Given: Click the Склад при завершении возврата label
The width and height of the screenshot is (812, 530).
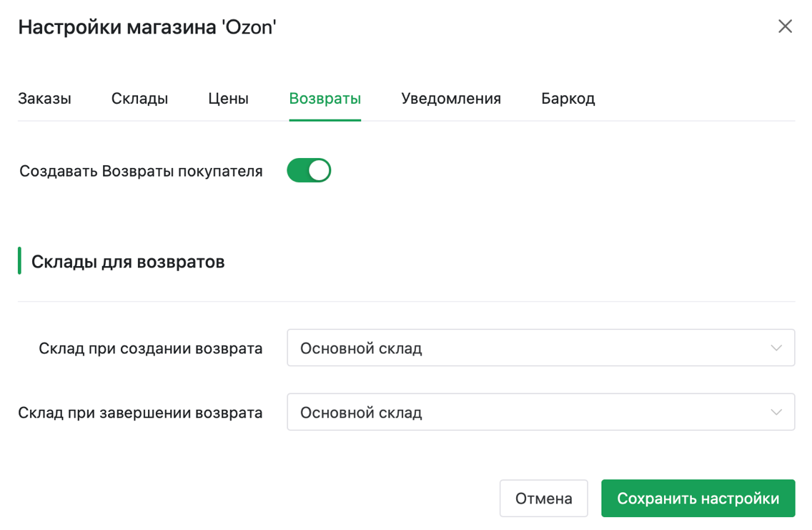Looking at the screenshot, I should click(x=140, y=413).
